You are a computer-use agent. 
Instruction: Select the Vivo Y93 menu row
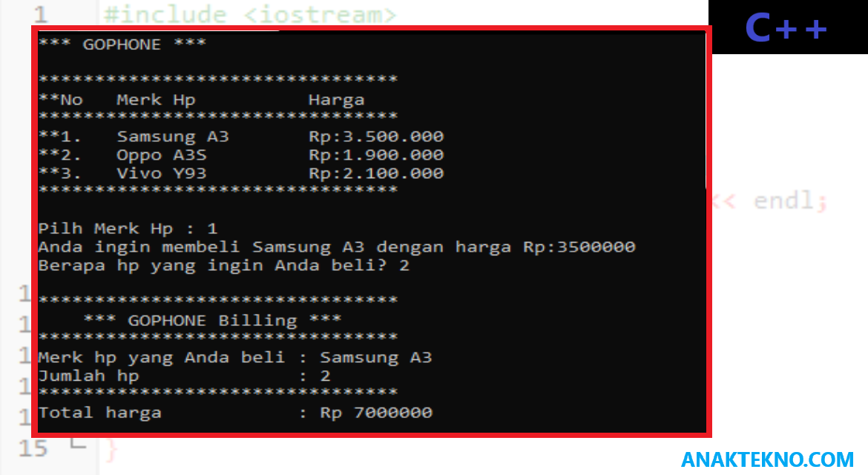tap(241, 173)
